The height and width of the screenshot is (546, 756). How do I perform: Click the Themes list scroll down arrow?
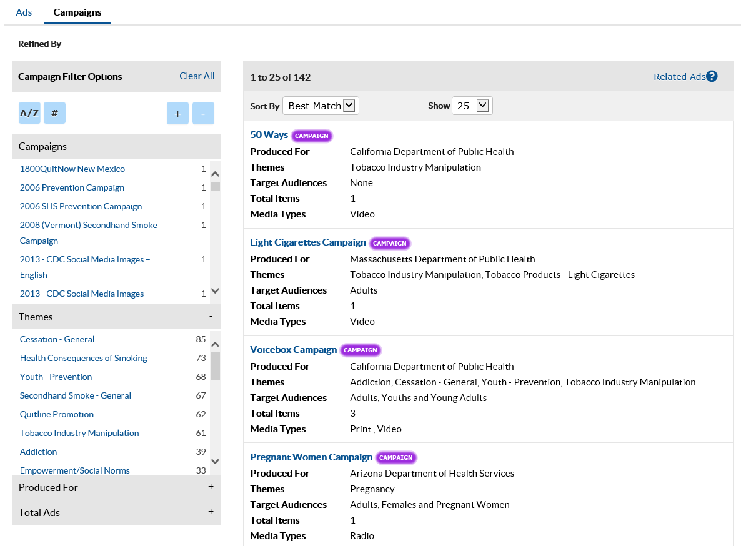(215, 461)
